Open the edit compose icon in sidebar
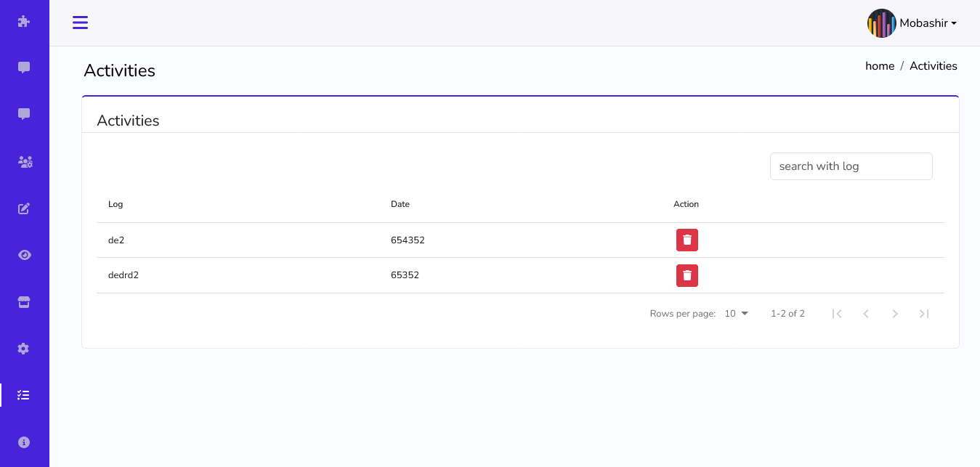The width and height of the screenshot is (980, 467). pyautogui.click(x=24, y=208)
